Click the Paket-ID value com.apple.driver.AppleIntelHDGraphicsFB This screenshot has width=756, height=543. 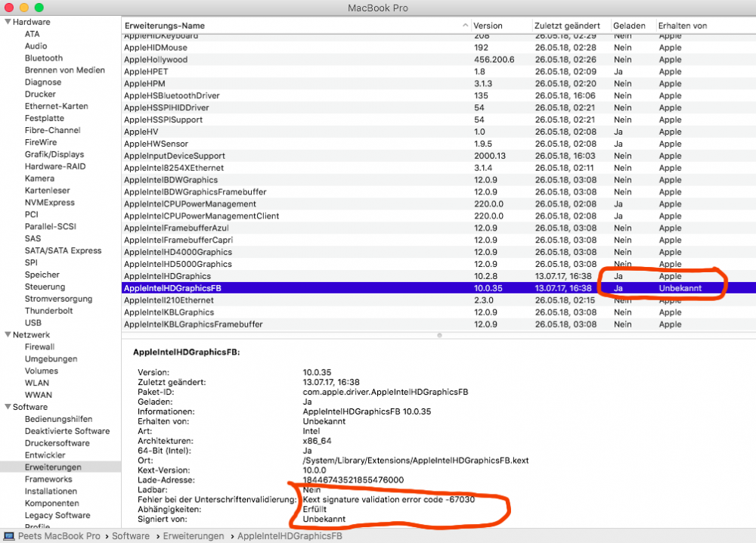click(x=386, y=392)
